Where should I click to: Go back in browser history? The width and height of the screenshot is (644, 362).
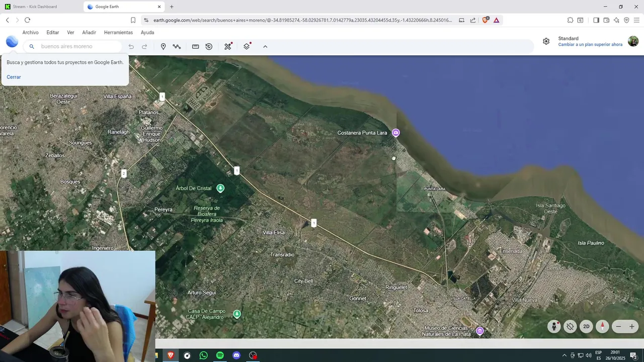point(7,20)
